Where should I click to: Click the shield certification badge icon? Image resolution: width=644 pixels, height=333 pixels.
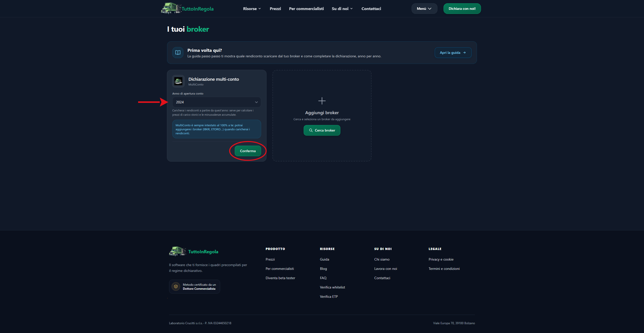pyautogui.click(x=176, y=286)
